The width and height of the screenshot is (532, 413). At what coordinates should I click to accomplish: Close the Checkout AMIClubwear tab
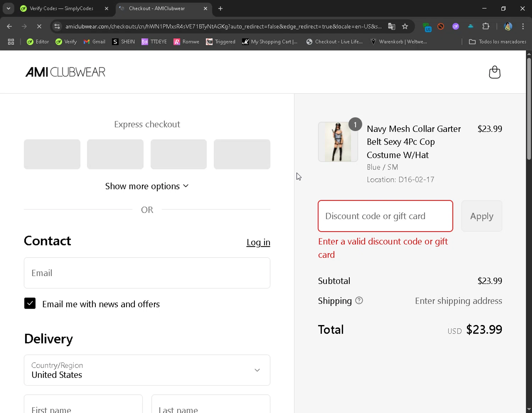tap(205, 9)
